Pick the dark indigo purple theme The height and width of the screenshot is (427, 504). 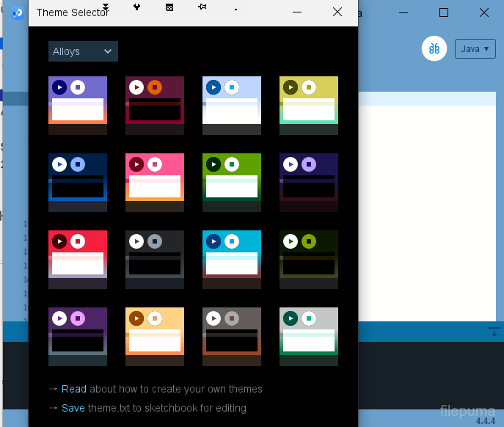[x=309, y=183]
